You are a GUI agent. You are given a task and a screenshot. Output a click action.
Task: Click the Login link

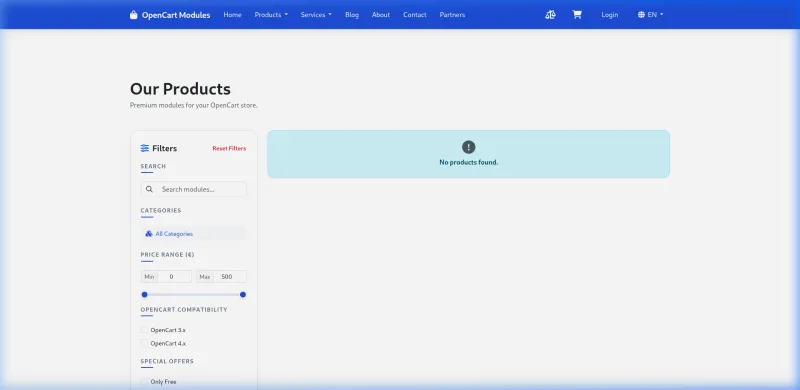click(609, 15)
